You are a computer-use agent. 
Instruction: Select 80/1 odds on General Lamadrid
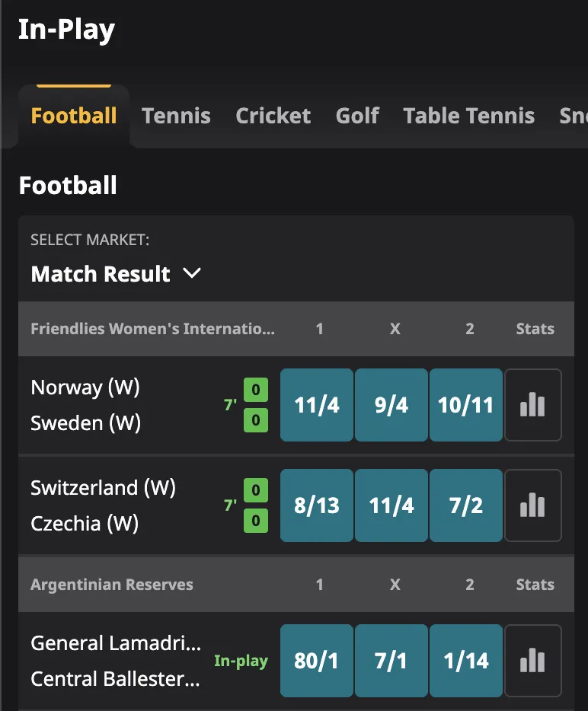click(316, 660)
